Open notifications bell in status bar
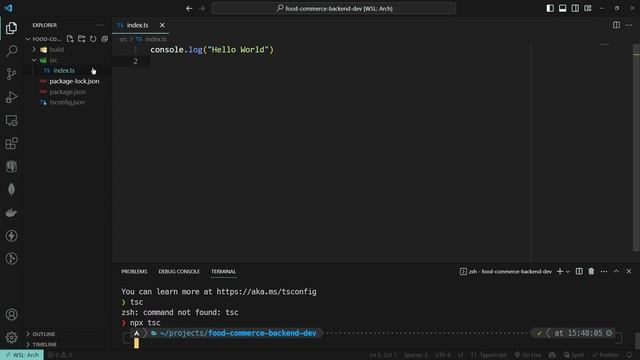Image resolution: width=640 pixels, height=360 pixels. [629, 355]
